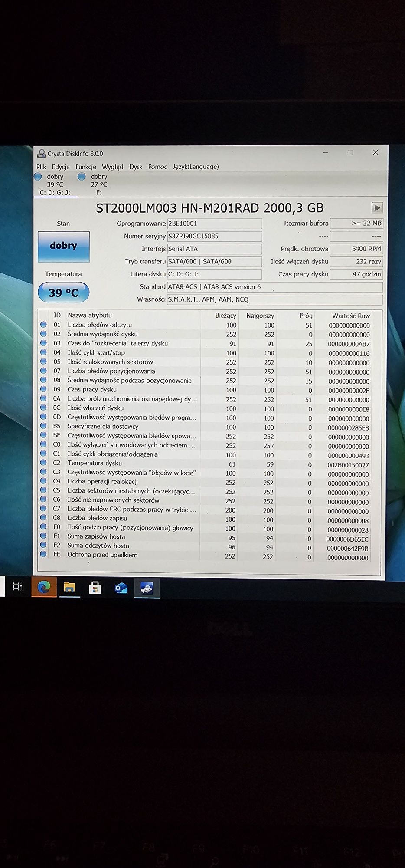This screenshot has height=868, width=405.
Task: Click status dot for attribute 01
Action: 43,325
